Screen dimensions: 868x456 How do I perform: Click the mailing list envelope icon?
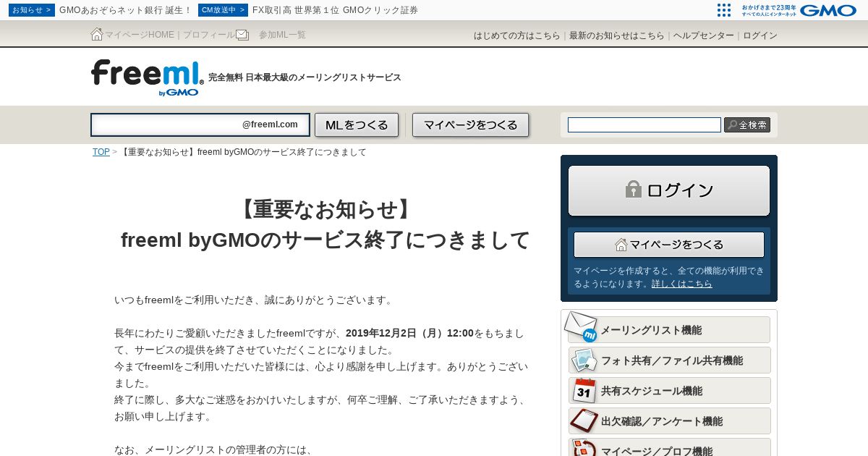[x=581, y=327]
